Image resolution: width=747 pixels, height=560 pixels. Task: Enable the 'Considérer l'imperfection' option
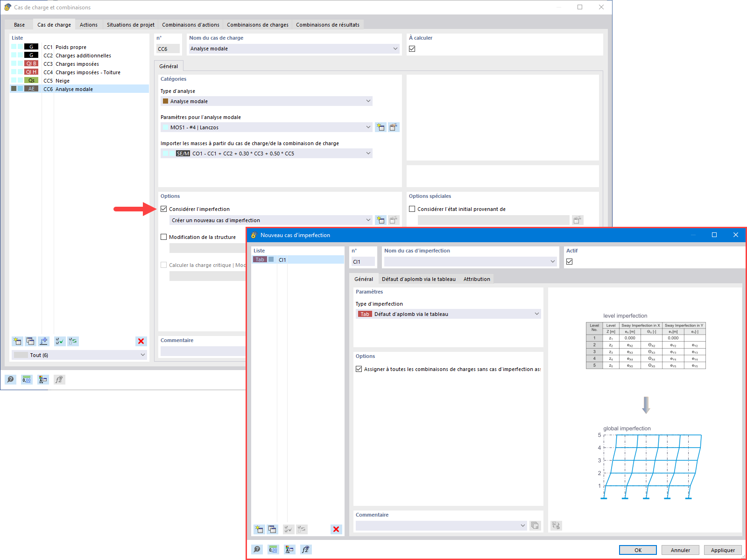pyautogui.click(x=164, y=209)
